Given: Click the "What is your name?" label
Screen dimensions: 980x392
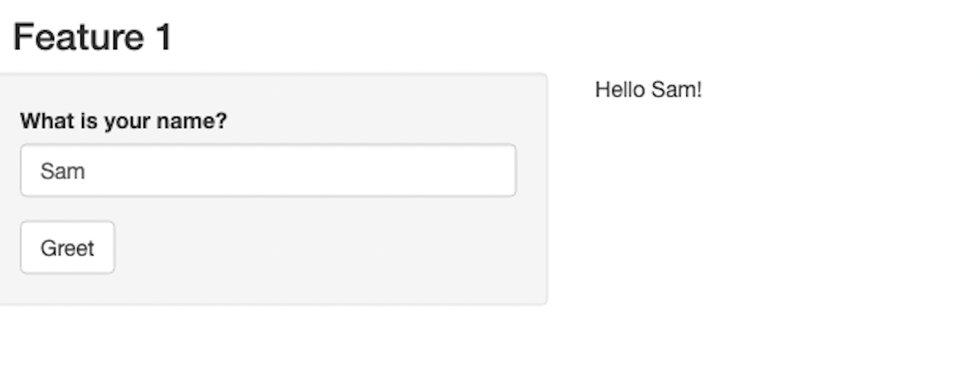Looking at the screenshot, I should [x=123, y=121].
